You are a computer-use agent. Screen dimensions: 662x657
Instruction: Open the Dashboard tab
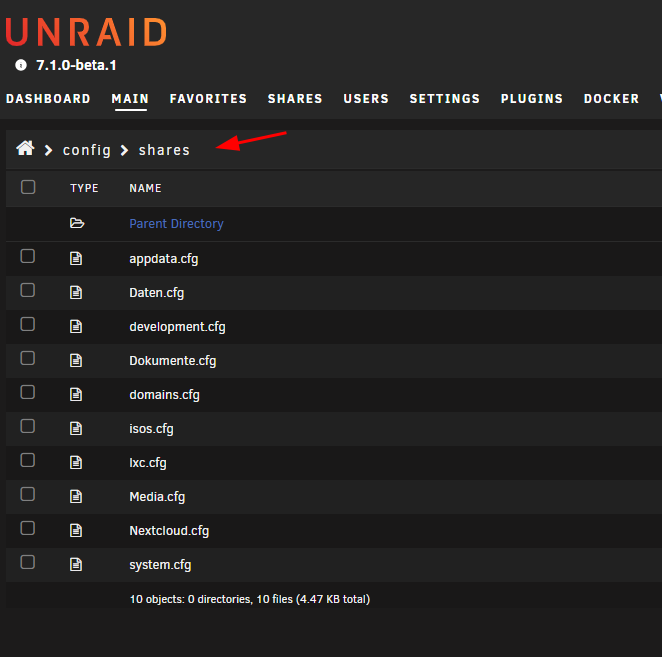pyautogui.click(x=48, y=98)
